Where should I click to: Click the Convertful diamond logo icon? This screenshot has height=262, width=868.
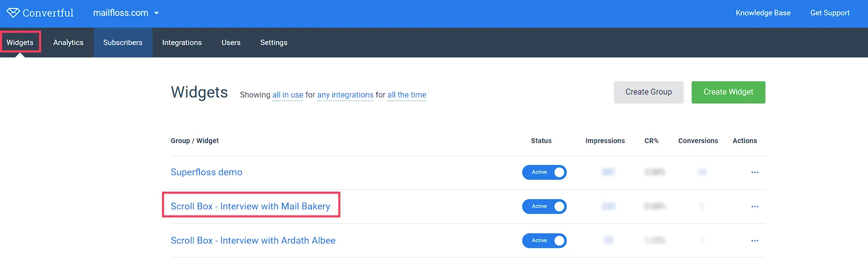coord(13,13)
